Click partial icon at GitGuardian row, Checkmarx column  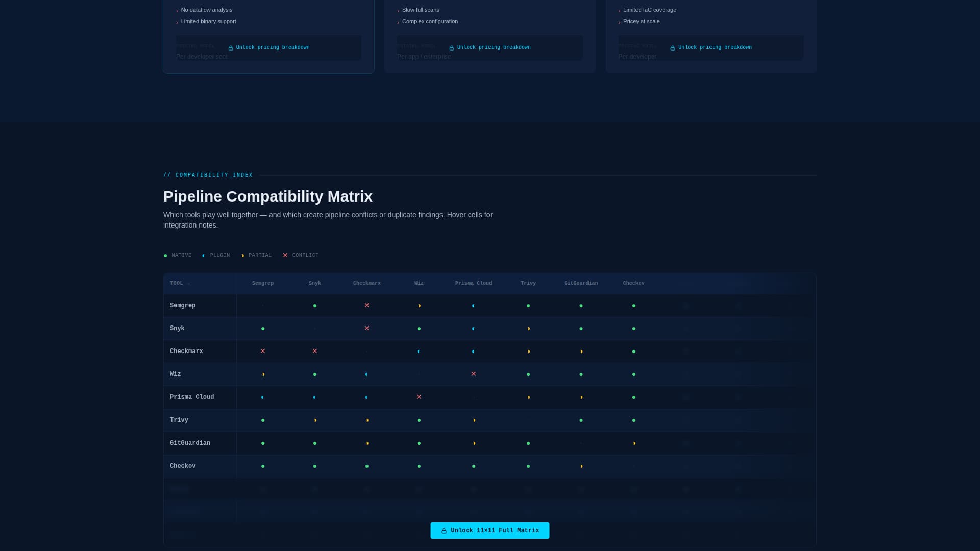(367, 443)
